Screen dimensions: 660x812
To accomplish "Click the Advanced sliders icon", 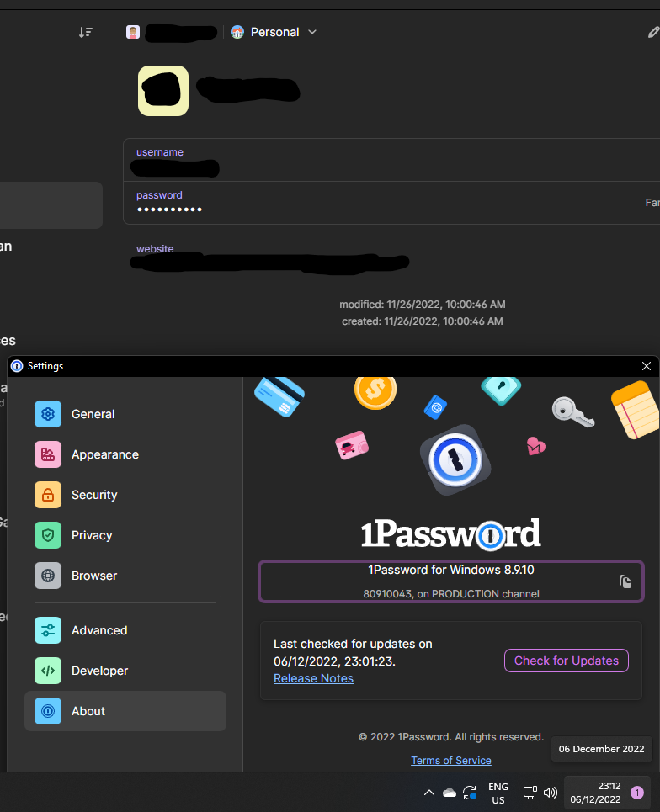I will [x=48, y=631].
